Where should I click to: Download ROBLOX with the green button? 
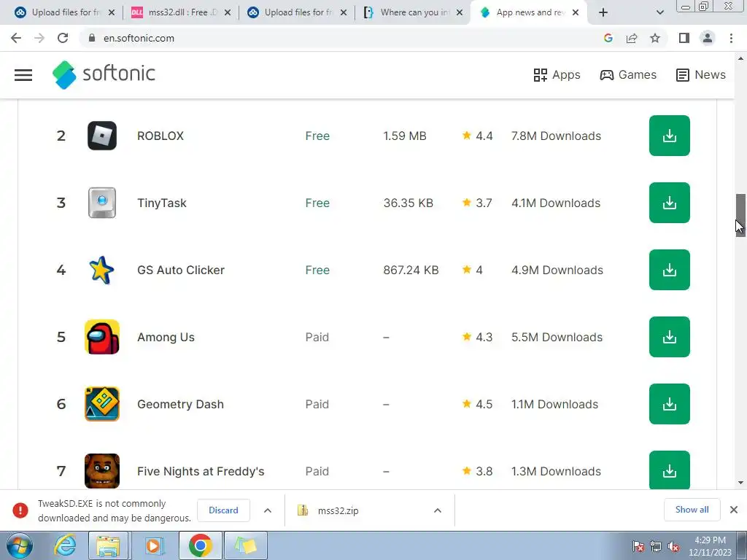[670, 136]
